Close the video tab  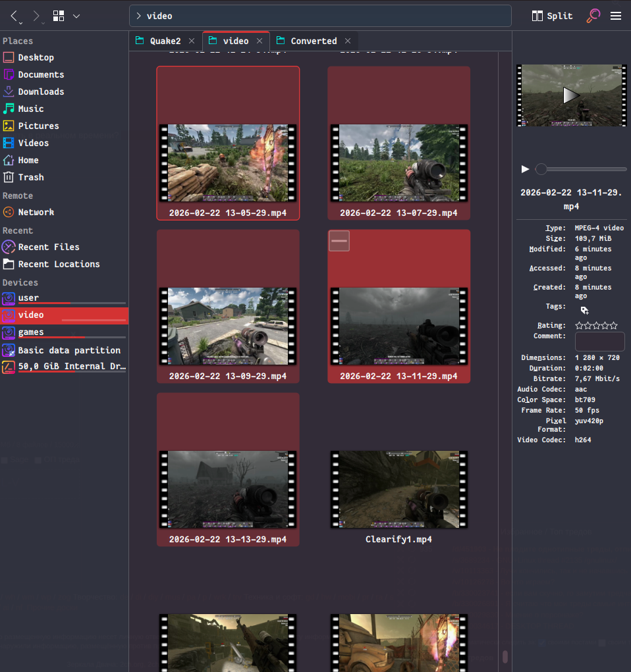click(x=260, y=41)
